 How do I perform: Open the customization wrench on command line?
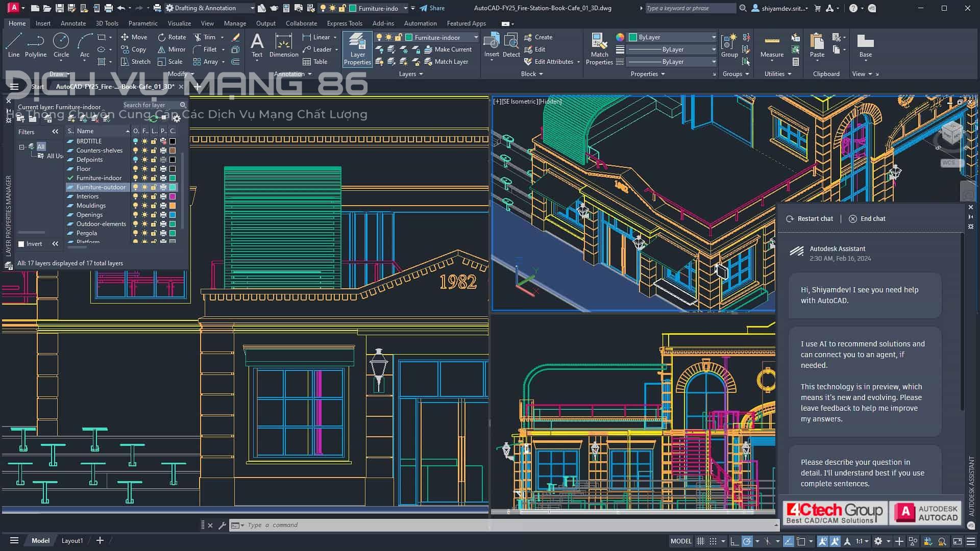pyautogui.click(x=222, y=525)
